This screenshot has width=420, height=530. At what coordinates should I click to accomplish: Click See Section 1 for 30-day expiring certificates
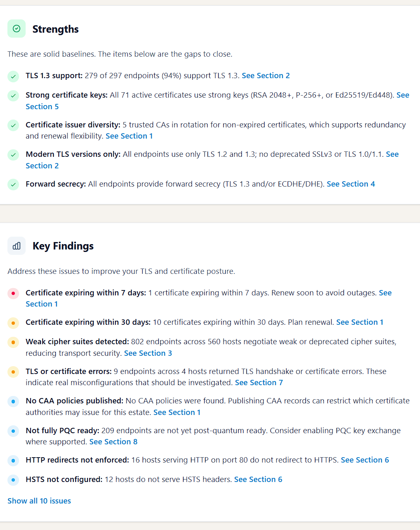coord(360,322)
